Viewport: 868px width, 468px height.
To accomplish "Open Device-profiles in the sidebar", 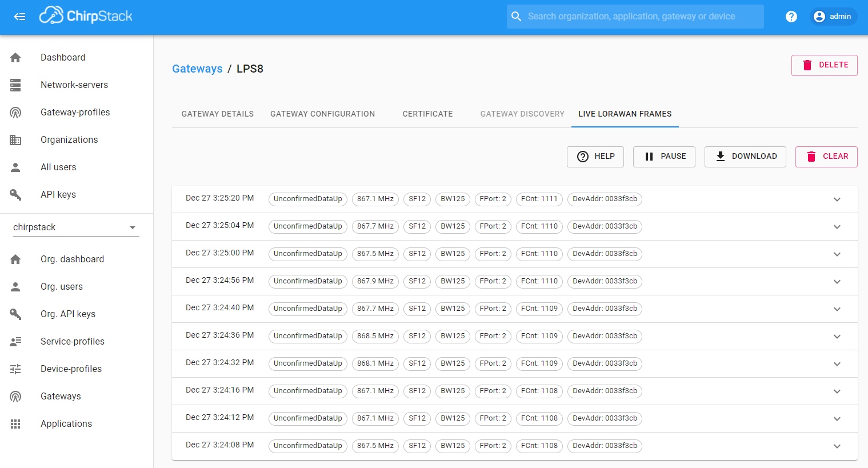I will [77, 369].
